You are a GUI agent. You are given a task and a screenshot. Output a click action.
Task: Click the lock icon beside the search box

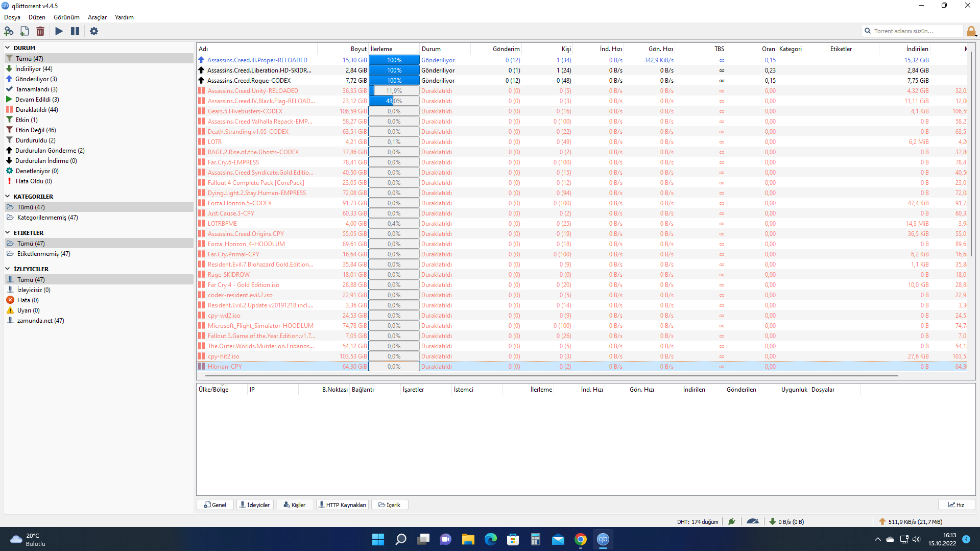pyautogui.click(x=971, y=31)
